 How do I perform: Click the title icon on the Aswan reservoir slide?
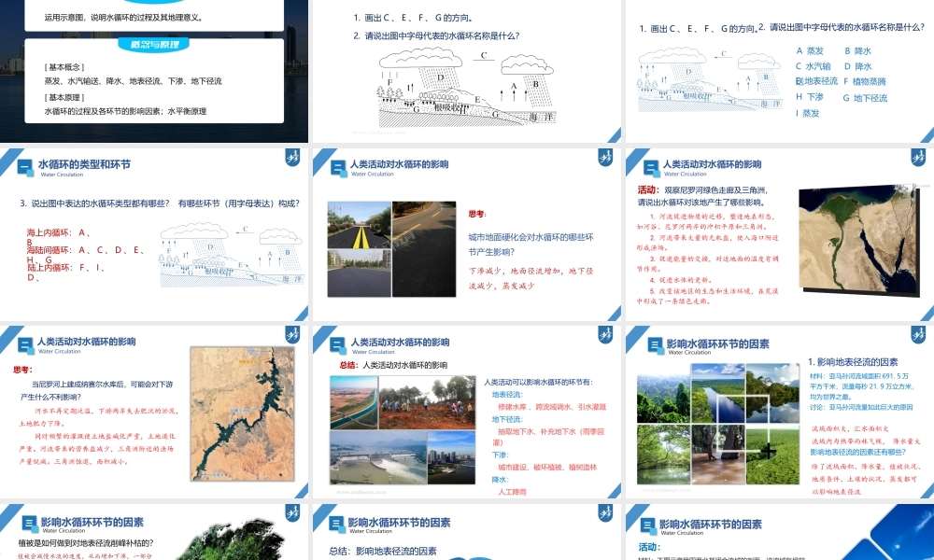tap(25, 345)
